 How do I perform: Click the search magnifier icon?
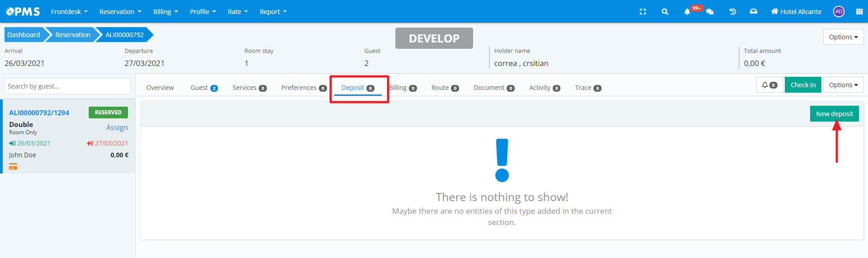664,12
